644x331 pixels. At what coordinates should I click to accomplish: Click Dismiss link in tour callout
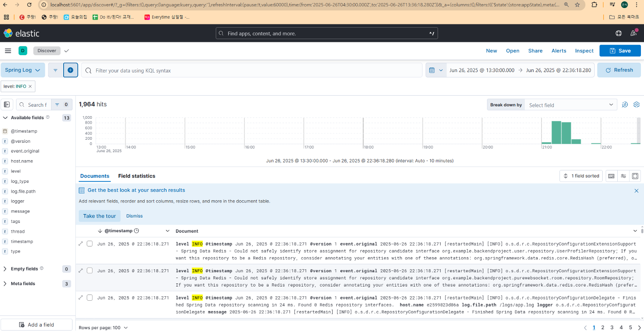[134, 216]
